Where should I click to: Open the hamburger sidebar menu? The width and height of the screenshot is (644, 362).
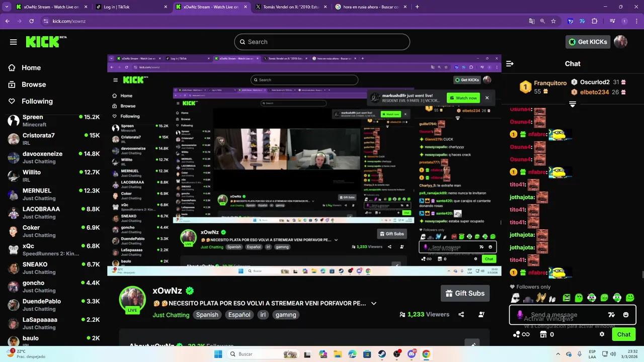[13, 42]
